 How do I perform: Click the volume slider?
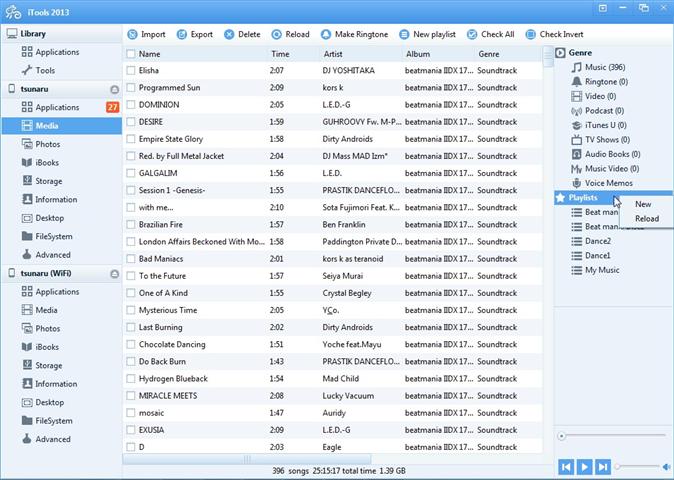coord(637,466)
